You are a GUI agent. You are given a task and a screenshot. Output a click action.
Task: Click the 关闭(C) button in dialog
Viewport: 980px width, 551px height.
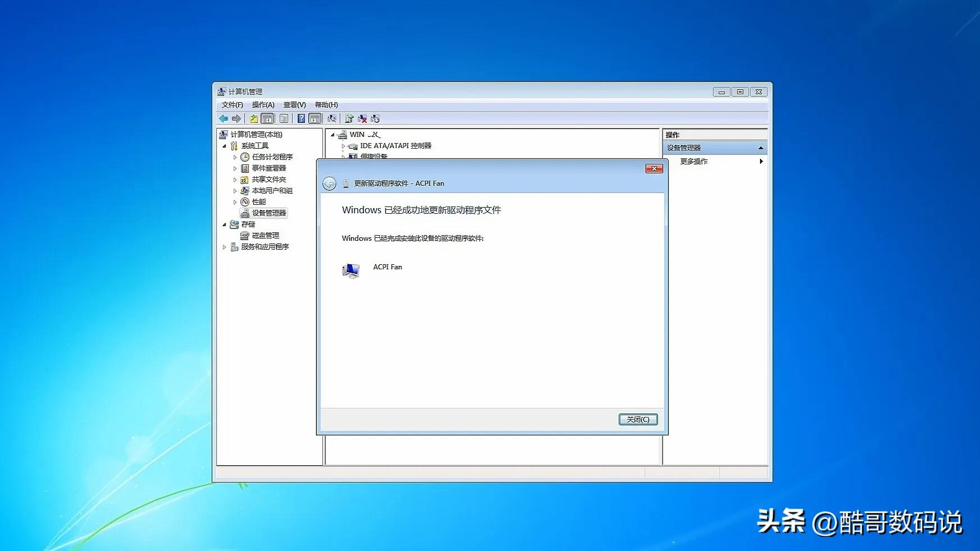pyautogui.click(x=638, y=420)
